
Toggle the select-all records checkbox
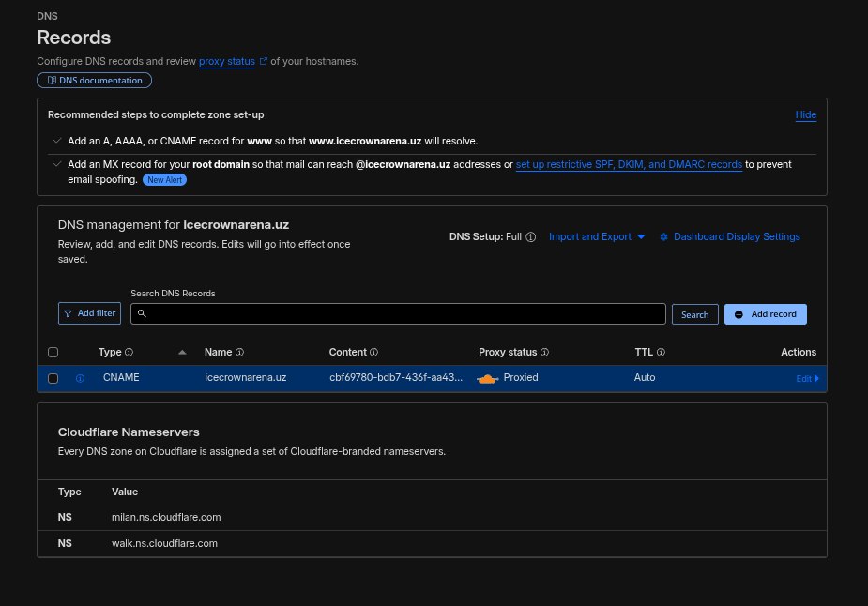53,353
